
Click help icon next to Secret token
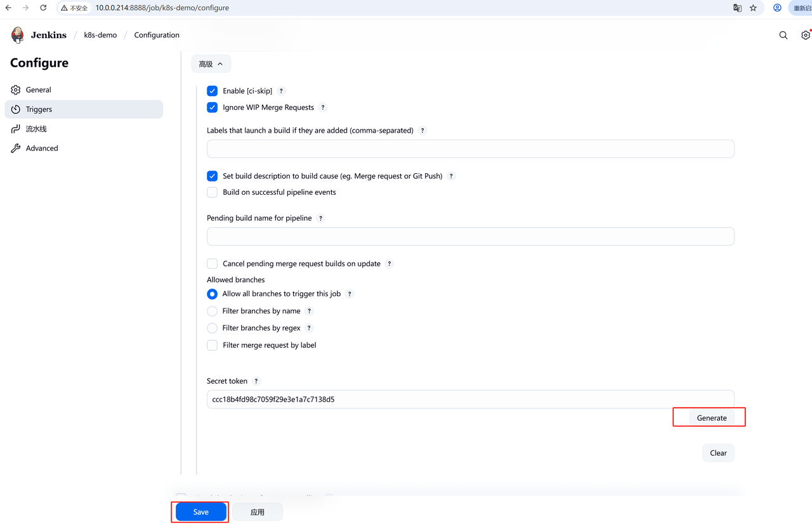[256, 381]
